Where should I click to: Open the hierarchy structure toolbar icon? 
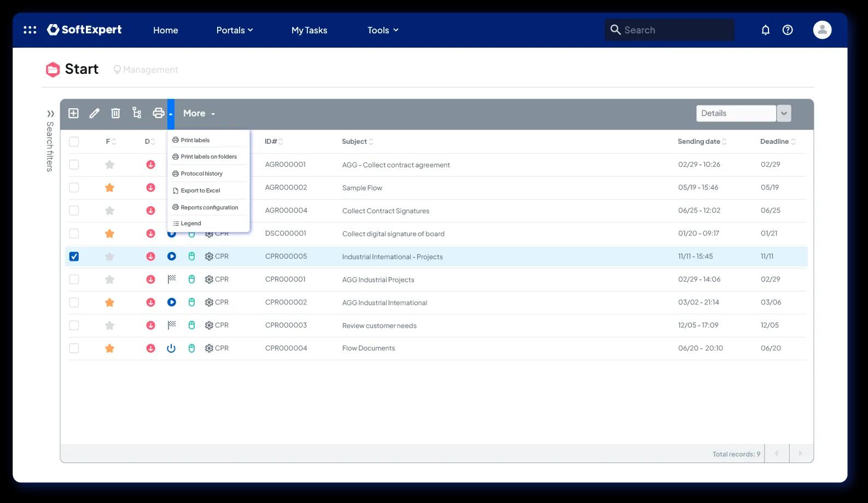point(137,113)
